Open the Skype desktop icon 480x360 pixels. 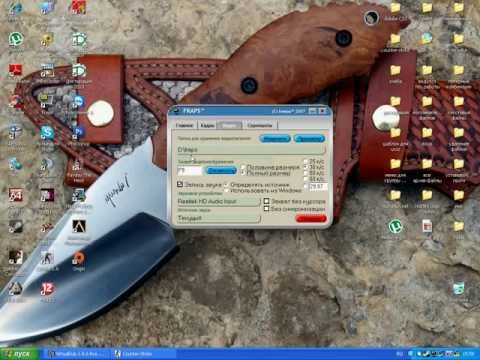(x=47, y=133)
